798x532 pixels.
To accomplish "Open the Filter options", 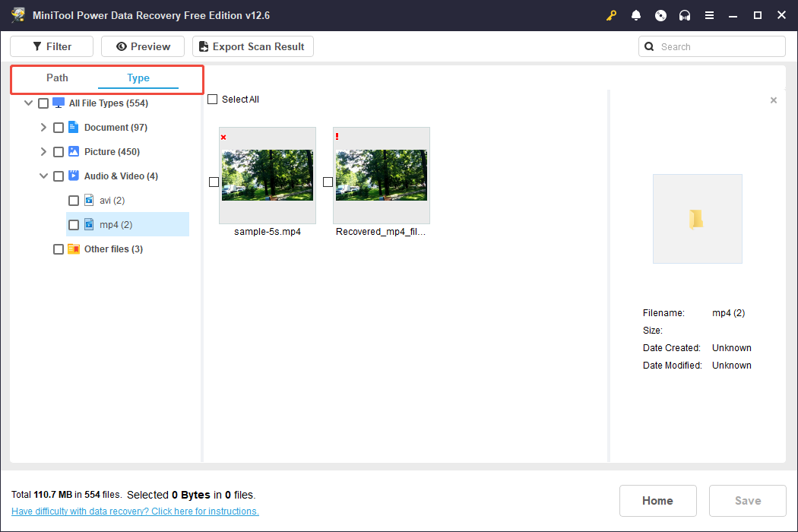I will [x=52, y=46].
